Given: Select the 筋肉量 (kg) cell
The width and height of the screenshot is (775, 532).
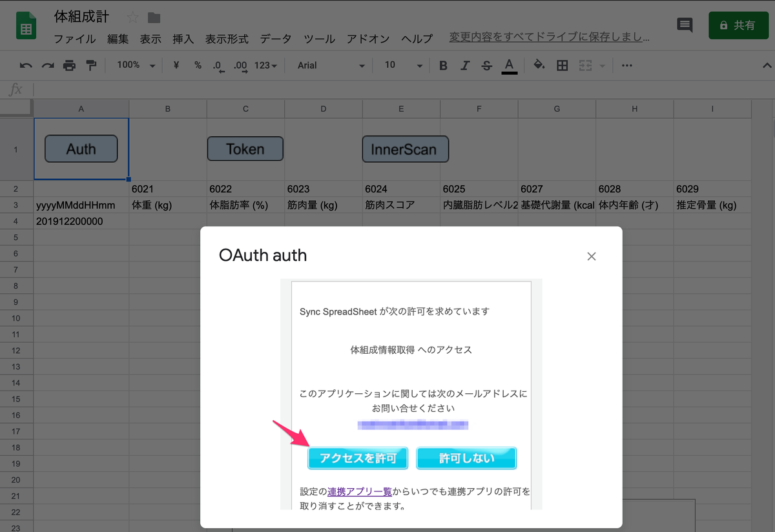Looking at the screenshot, I should 324,205.
